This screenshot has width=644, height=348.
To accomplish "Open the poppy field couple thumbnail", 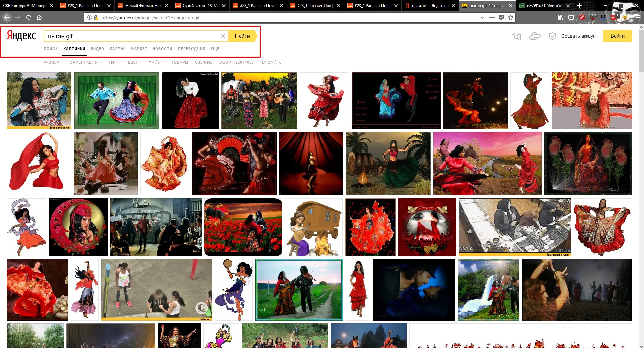I will [x=243, y=227].
